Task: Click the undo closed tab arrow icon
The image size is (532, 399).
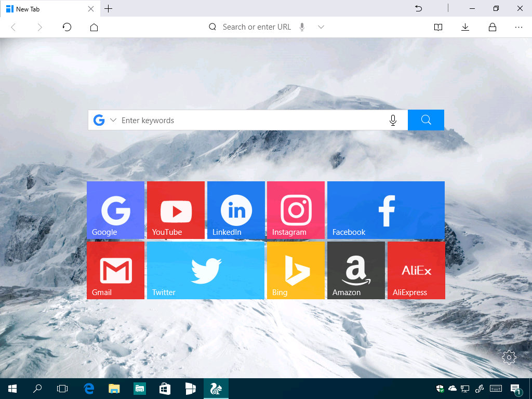Action: (x=418, y=8)
